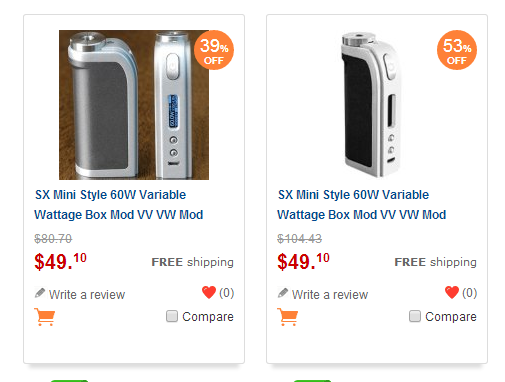Image resolution: width=505 pixels, height=382 pixels.
Task: Open the right SX Mini Style 60W title link
Action: (x=362, y=205)
